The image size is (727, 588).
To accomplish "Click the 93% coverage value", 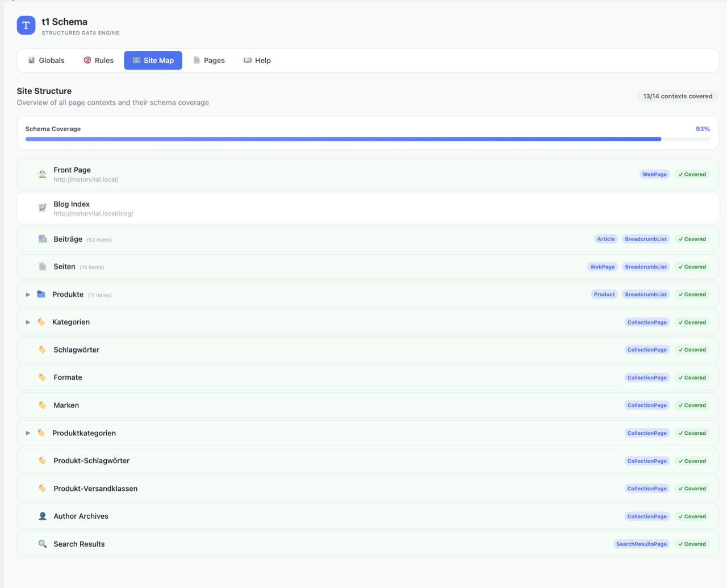I will tap(703, 129).
